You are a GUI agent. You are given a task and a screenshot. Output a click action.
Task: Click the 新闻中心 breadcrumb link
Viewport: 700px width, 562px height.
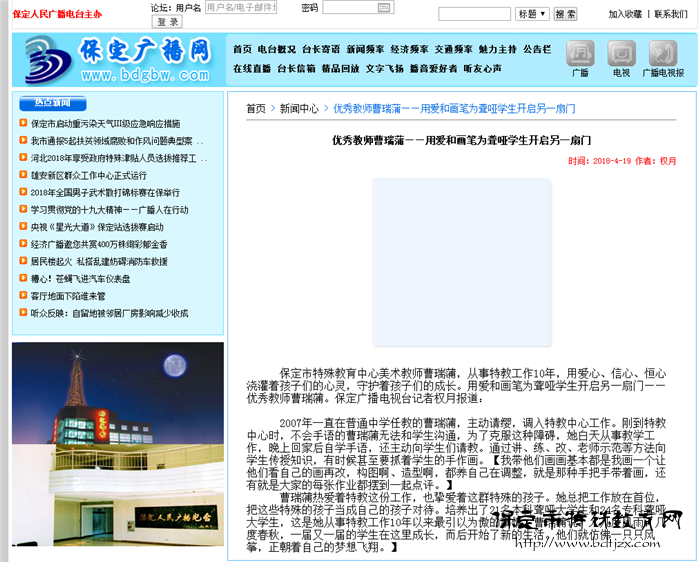point(299,108)
